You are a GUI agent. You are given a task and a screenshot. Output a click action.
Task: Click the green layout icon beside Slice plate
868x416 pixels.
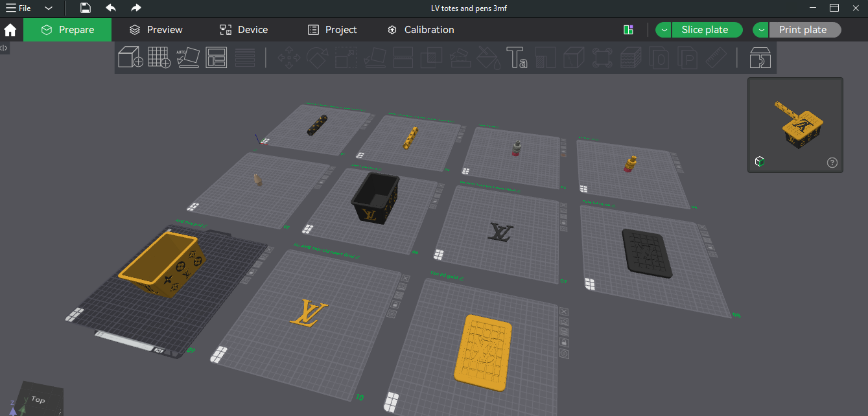628,30
